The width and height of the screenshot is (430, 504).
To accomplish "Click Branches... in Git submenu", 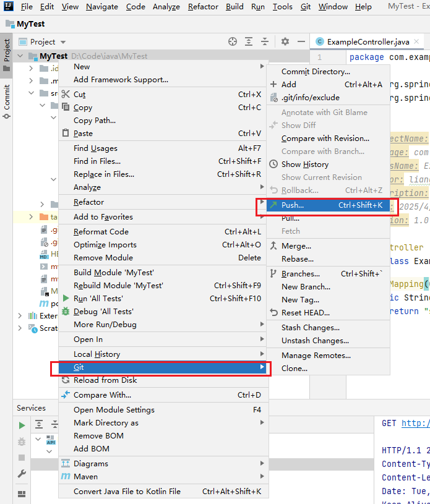I will tap(328, 273).
